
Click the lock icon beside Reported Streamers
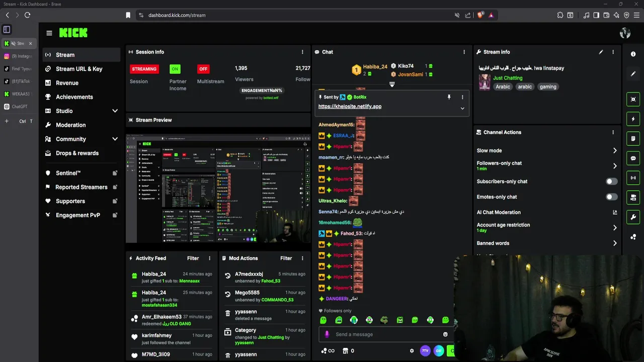coord(115,187)
